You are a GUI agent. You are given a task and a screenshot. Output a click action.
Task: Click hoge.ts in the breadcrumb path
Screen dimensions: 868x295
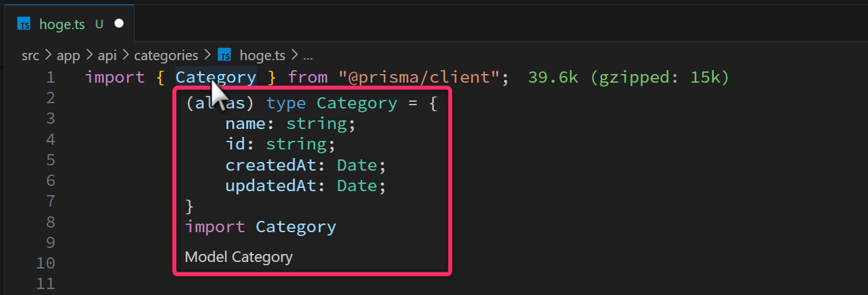click(263, 56)
